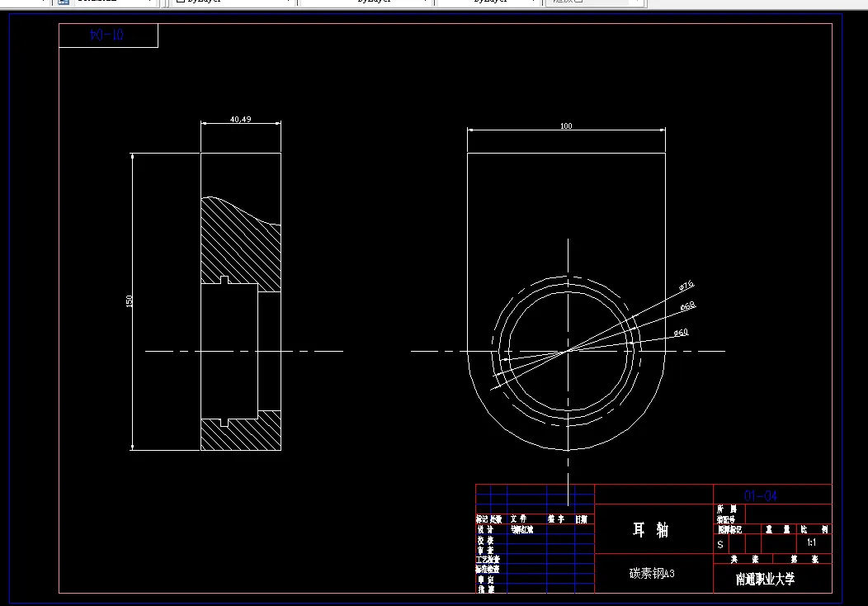
Task: Select the 重量 header cell
Action: (778, 529)
